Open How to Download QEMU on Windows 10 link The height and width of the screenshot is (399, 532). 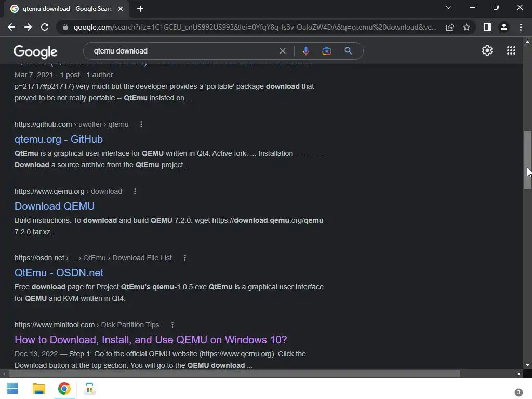click(151, 340)
